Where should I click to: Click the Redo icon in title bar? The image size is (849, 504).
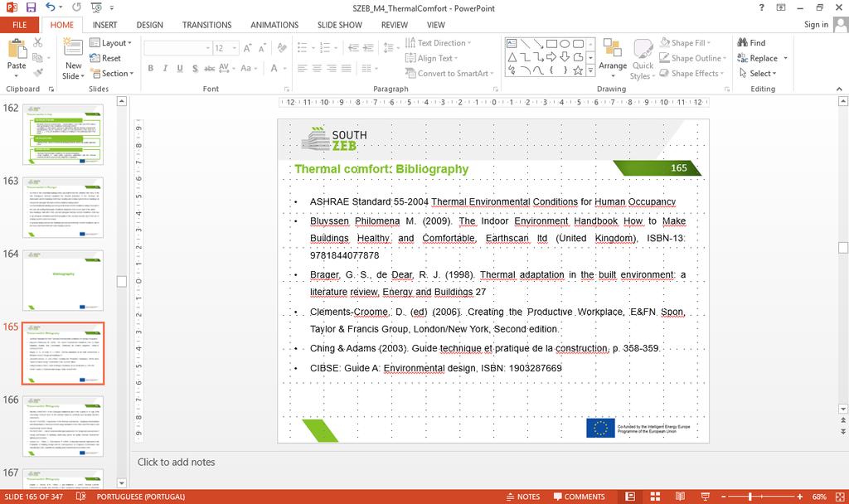tap(76, 7)
